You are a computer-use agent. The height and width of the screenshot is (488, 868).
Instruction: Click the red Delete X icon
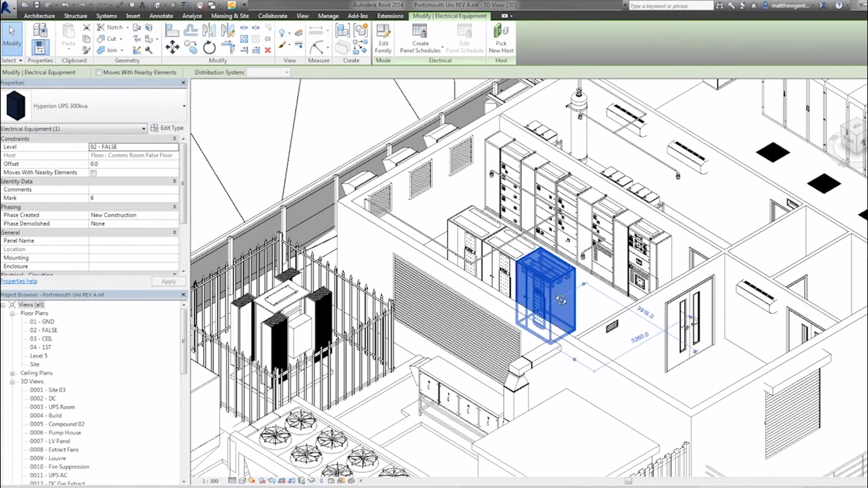(268, 50)
